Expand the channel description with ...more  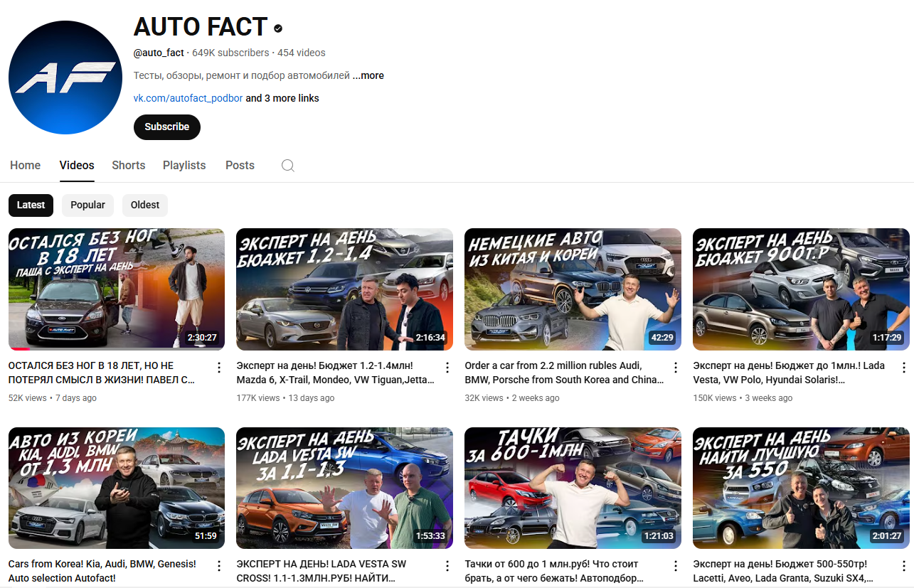(x=368, y=75)
